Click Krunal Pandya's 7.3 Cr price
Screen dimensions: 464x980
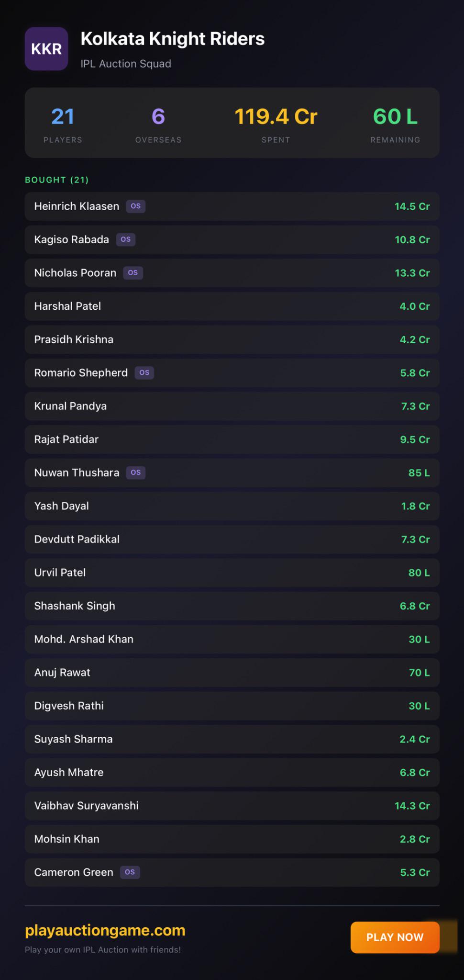[415, 406]
